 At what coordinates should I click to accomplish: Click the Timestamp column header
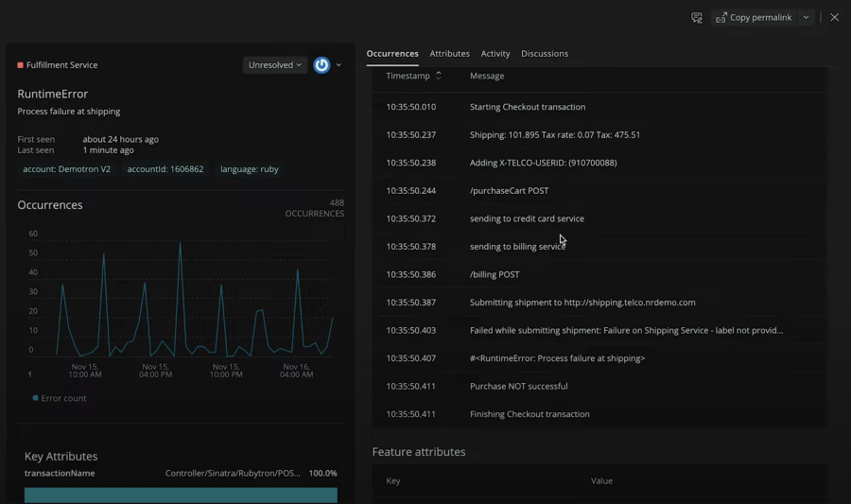coord(408,76)
